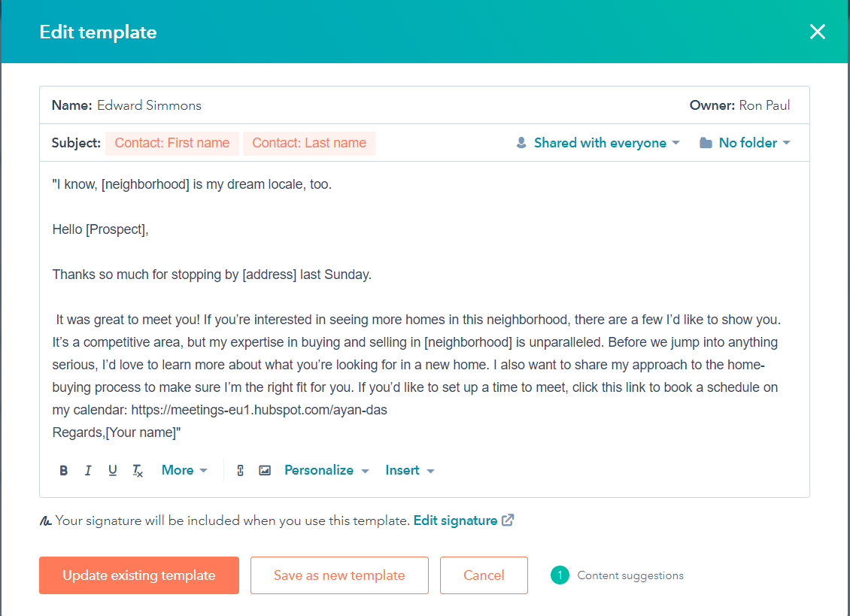
Task: Insert a hyperlink
Action: click(x=240, y=470)
